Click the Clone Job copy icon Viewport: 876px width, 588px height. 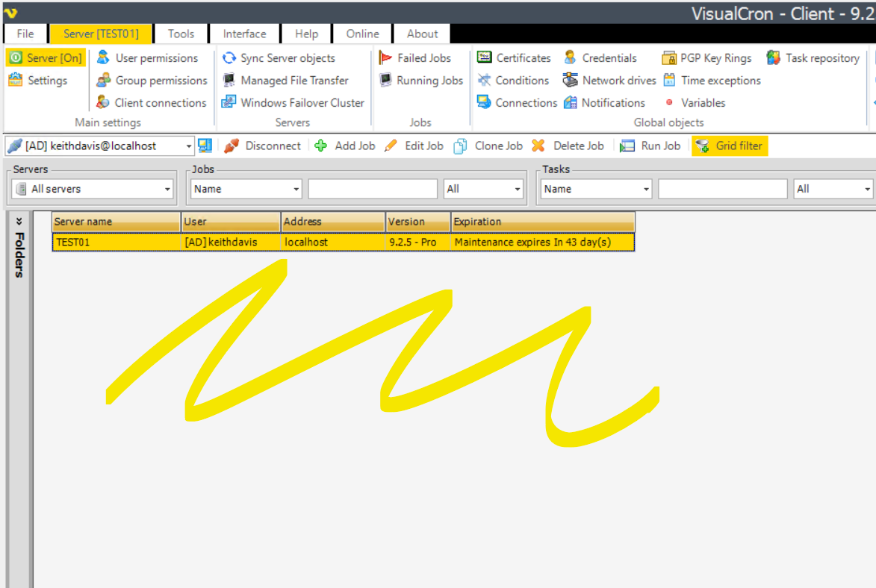[460, 146]
